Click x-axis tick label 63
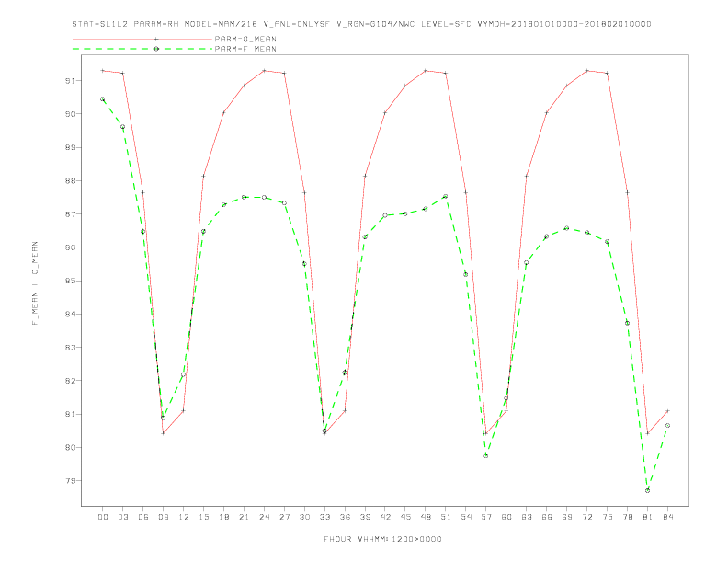The width and height of the screenshot is (728, 563). (x=527, y=517)
